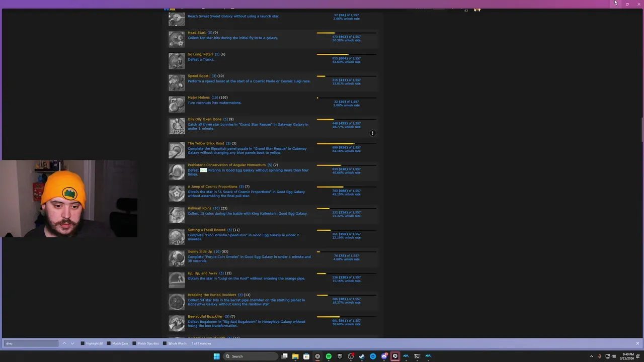Toggle the Match Diacritics checkbox

[x=134, y=343]
